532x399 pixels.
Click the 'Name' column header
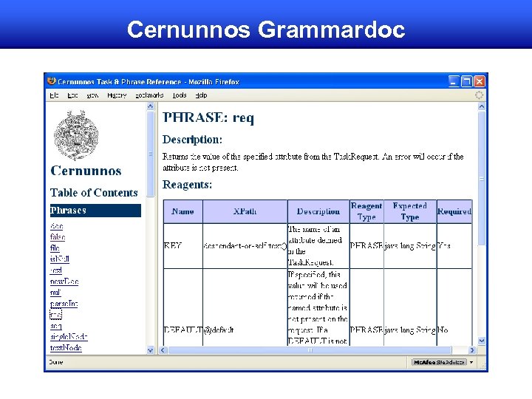coord(183,211)
